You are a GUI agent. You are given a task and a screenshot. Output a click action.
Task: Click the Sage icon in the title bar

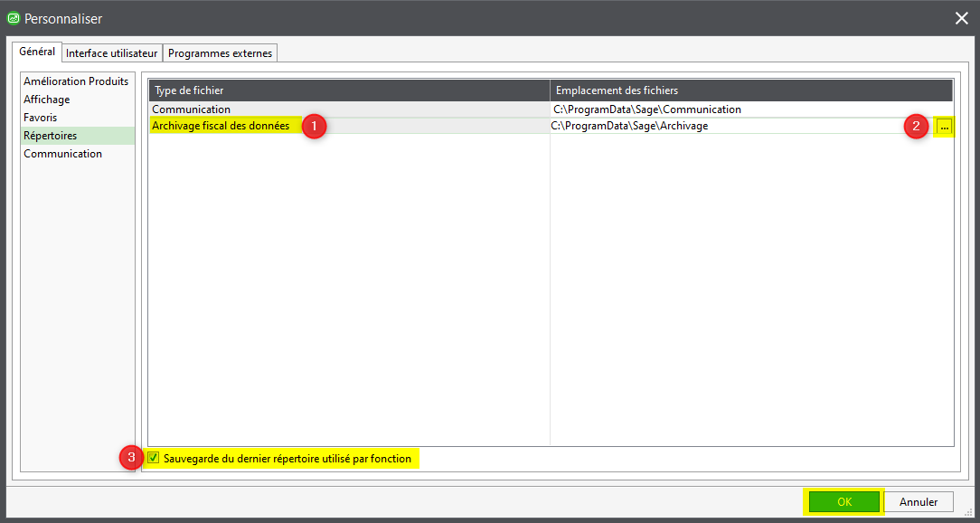tap(14, 18)
